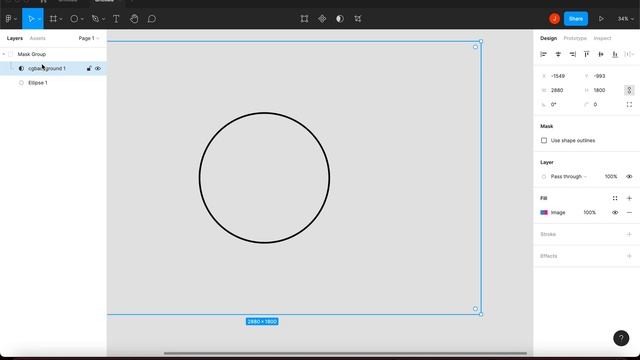This screenshot has height=360, width=640.
Task: Open Move tool options arrow
Action: click(x=39, y=19)
